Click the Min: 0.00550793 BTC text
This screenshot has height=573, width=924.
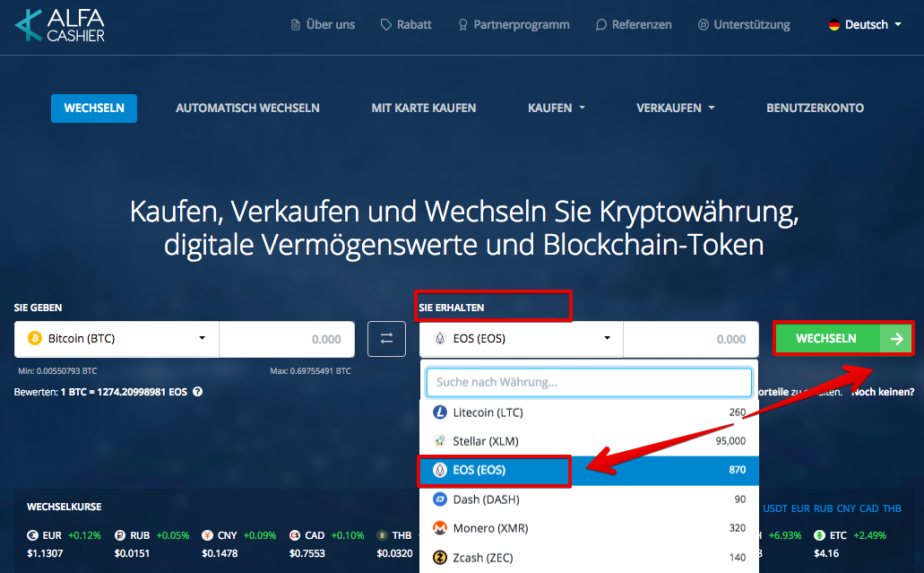coord(57,371)
